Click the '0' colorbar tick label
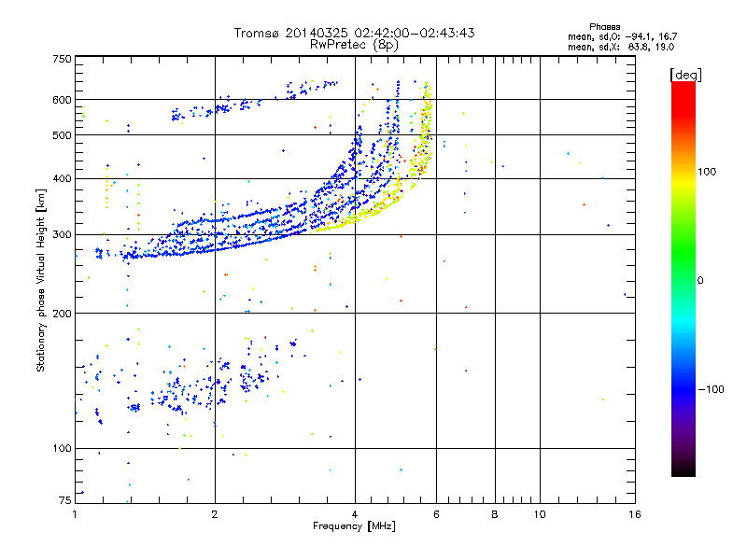 (x=700, y=281)
